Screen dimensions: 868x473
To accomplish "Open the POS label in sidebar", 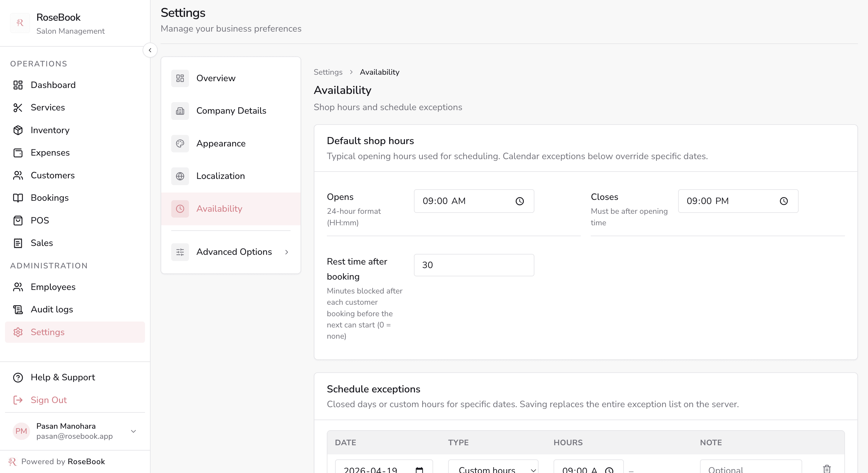I will [40, 220].
